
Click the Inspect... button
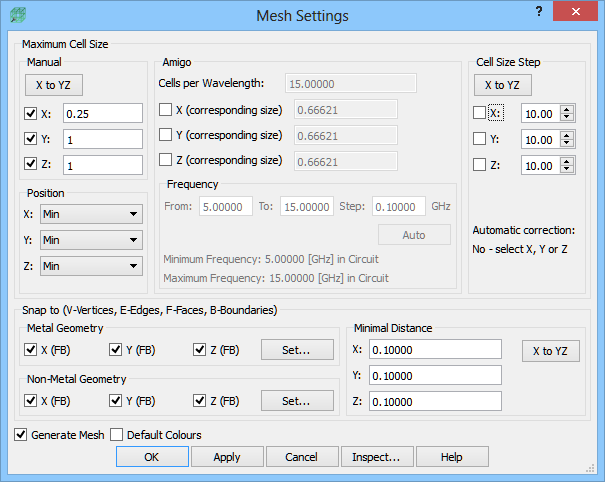click(377, 457)
